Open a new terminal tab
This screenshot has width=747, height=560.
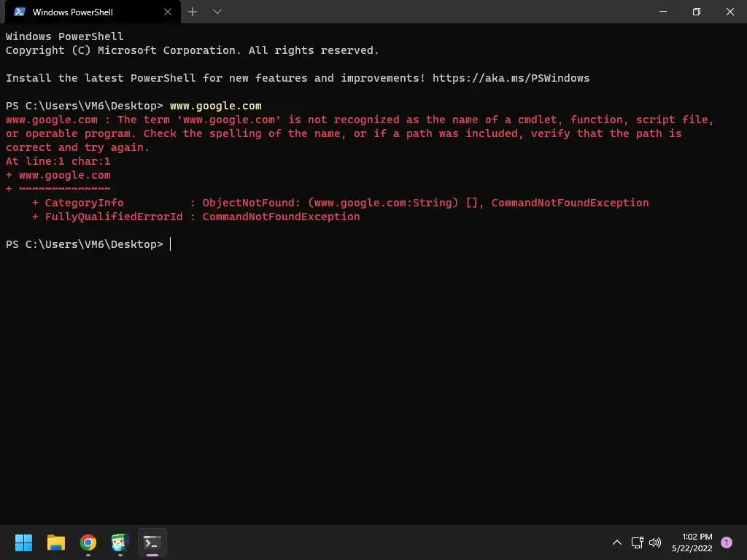tap(193, 12)
